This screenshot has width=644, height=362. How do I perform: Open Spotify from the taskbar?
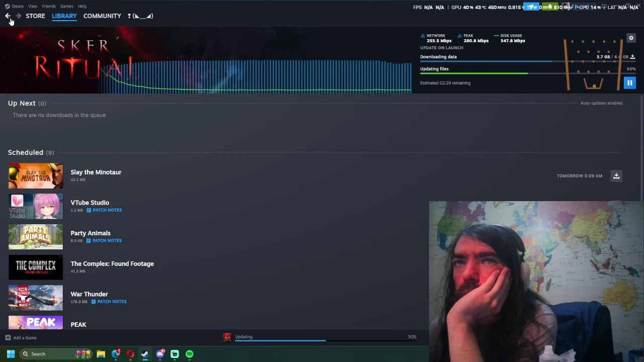click(189, 354)
